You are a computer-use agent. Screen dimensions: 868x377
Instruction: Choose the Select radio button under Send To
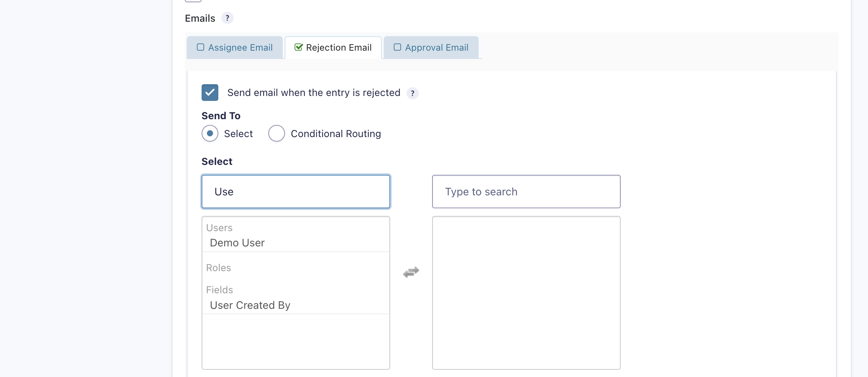click(210, 134)
